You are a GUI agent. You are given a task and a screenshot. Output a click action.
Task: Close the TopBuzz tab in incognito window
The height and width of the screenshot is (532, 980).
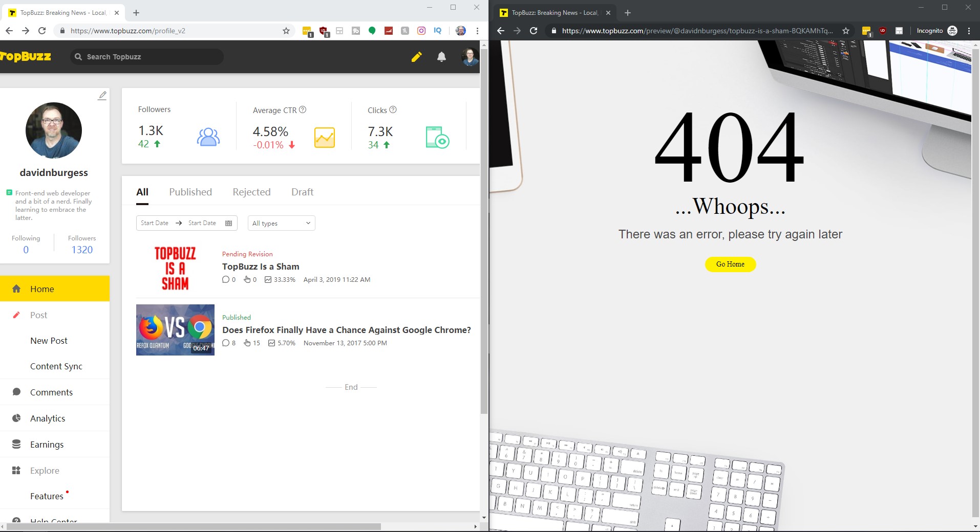pos(608,13)
